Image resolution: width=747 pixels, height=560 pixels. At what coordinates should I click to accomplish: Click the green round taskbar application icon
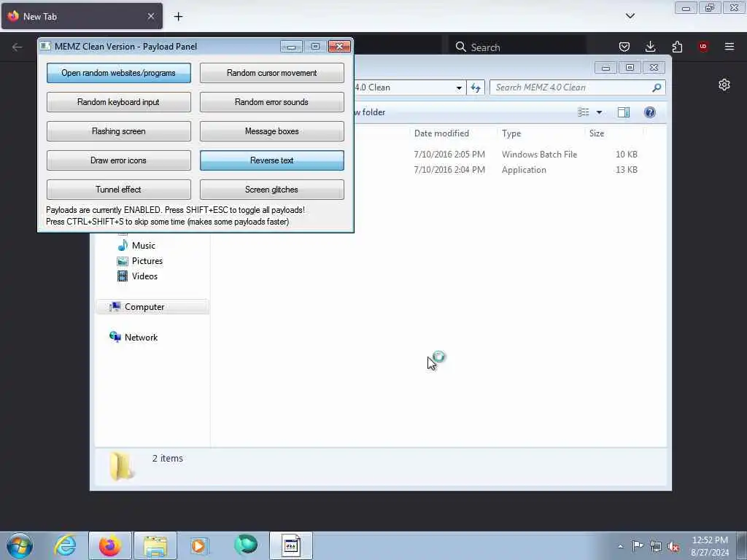point(246,545)
